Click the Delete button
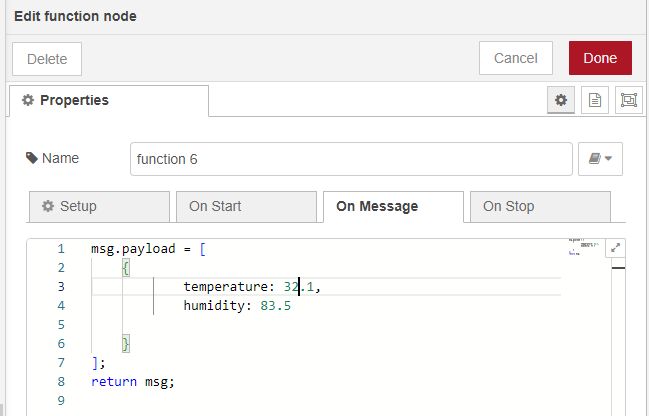The width and height of the screenshot is (649, 416). click(47, 59)
